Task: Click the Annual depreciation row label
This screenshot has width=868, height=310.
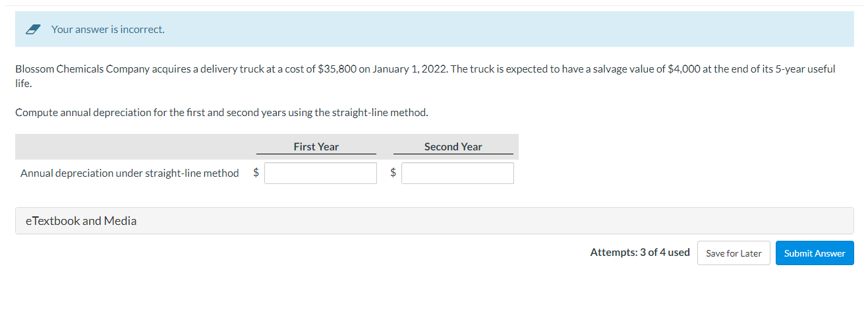Action: click(130, 173)
